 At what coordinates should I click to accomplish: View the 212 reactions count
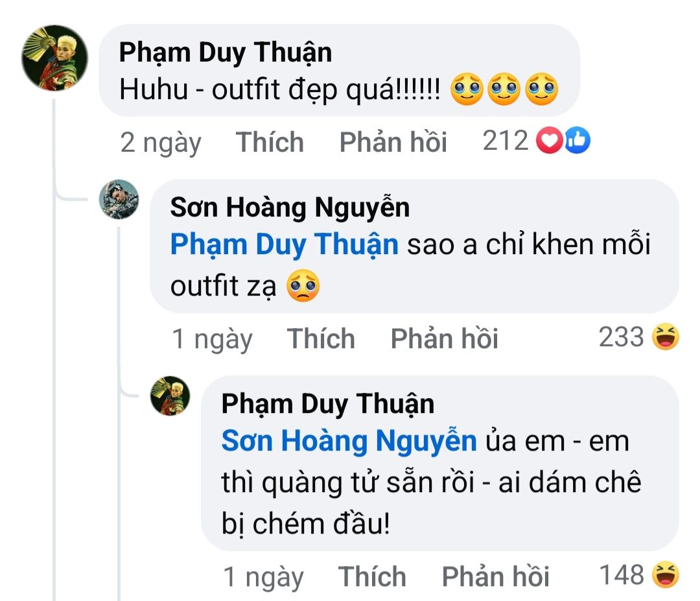point(506,141)
